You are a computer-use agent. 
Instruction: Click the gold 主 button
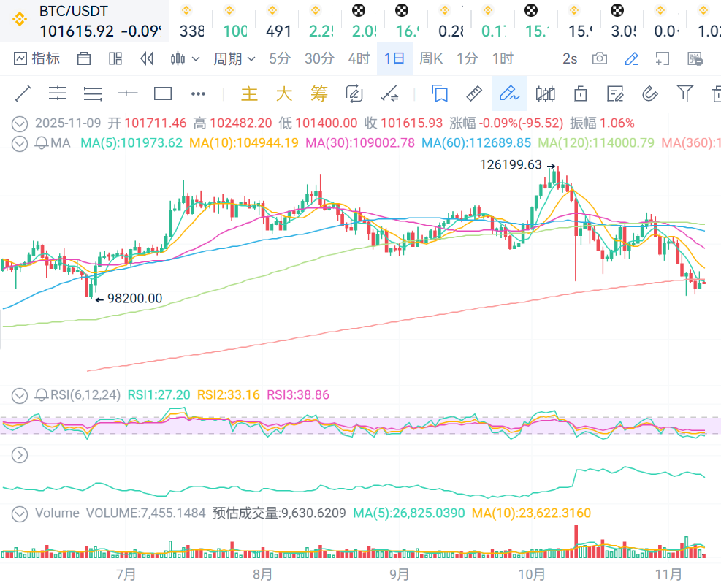[250, 93]
